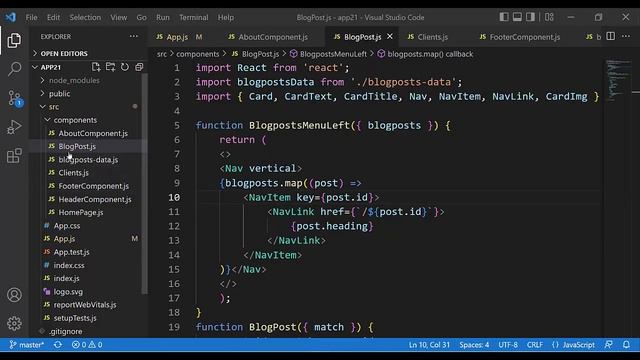Open the Edit menu
The width and height of the screenshot is (640, 360).
click(x=53, y=17)
